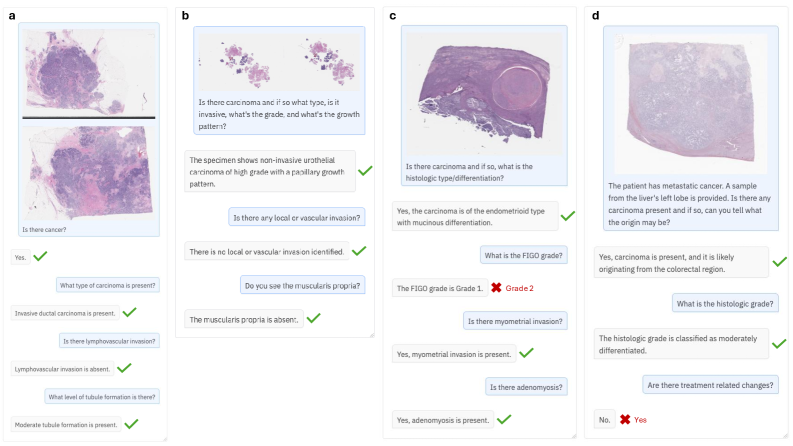This screenshot has height=446, width=793.
Task: Click checkmark beside 'myometrial invasion is present' answer
Action: pos(526,353)
